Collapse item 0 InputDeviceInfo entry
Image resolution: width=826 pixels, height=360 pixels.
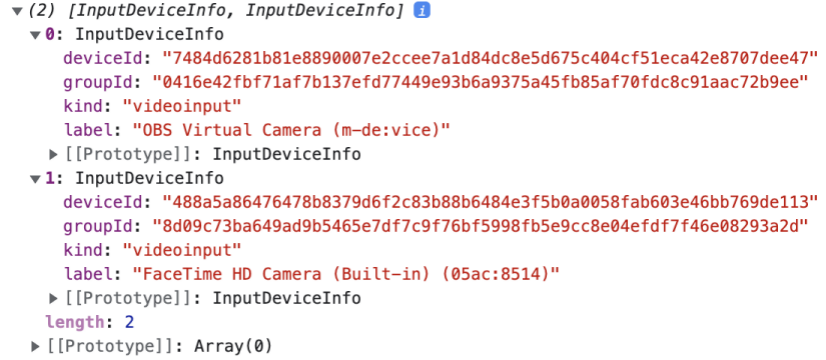tap(35, 35)
